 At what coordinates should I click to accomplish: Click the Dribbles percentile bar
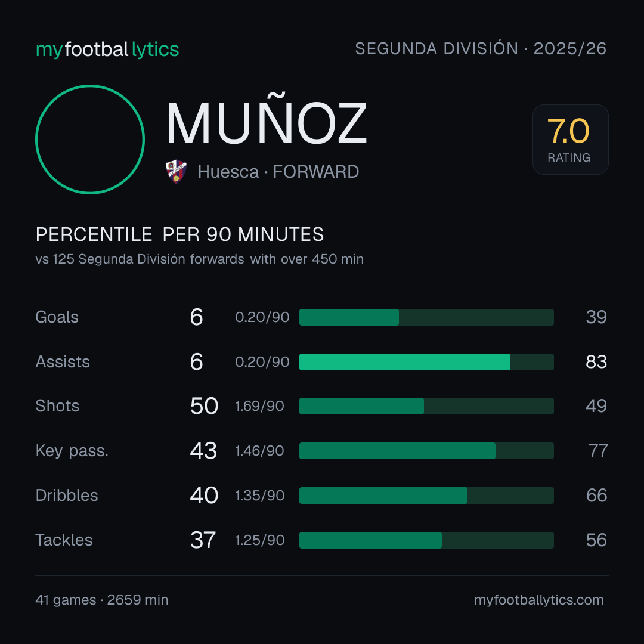pyautogui.click(x=426, y=496)
